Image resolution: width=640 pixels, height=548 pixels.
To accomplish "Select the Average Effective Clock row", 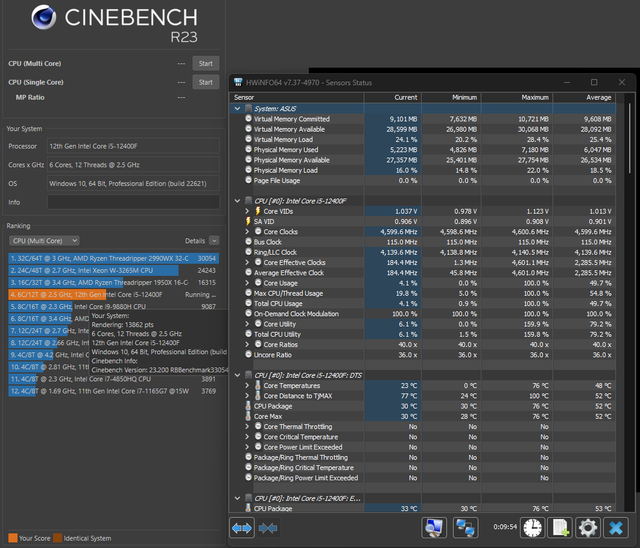I will (422, 273).
